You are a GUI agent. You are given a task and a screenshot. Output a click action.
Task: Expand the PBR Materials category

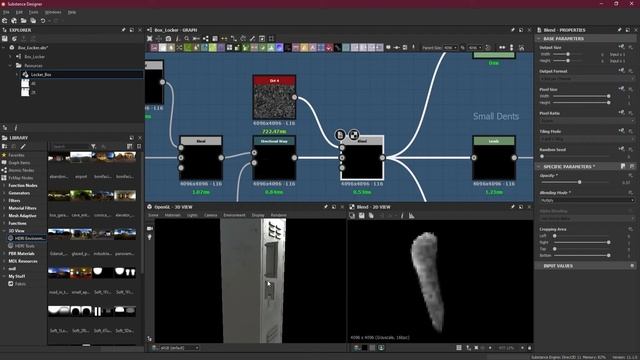point(4,253)
